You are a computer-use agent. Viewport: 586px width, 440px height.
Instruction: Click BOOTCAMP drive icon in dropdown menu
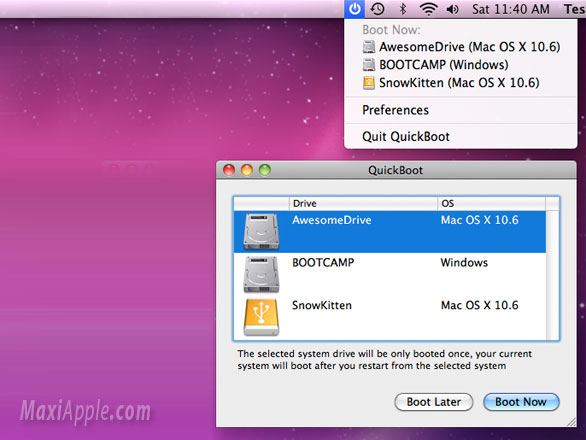click(x=368, y=65)
